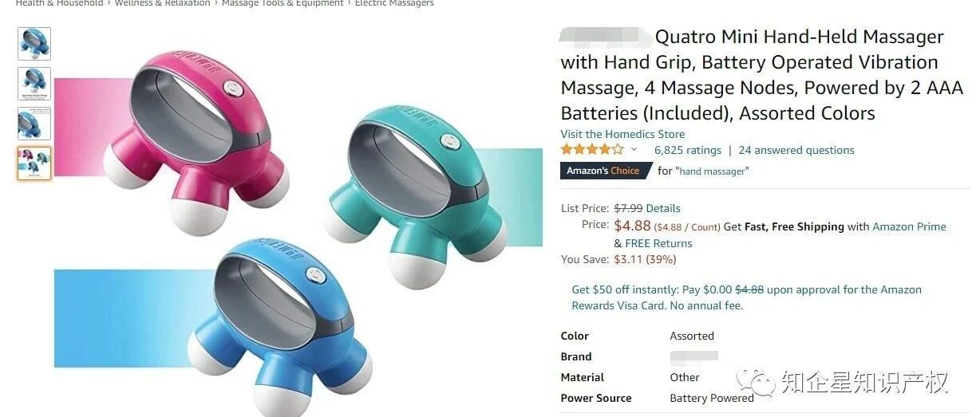Select the first product thumbnail image
This screenshot has height=417, width=980.
(34, 44)
